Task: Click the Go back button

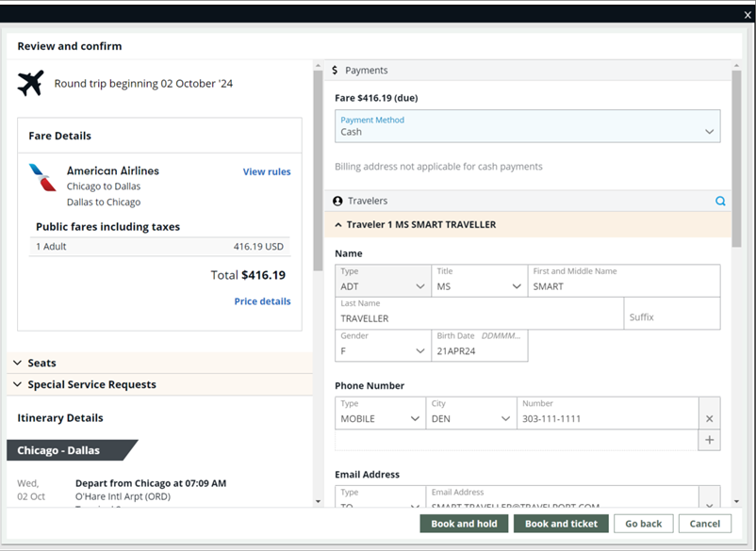Action: (643, 524)
